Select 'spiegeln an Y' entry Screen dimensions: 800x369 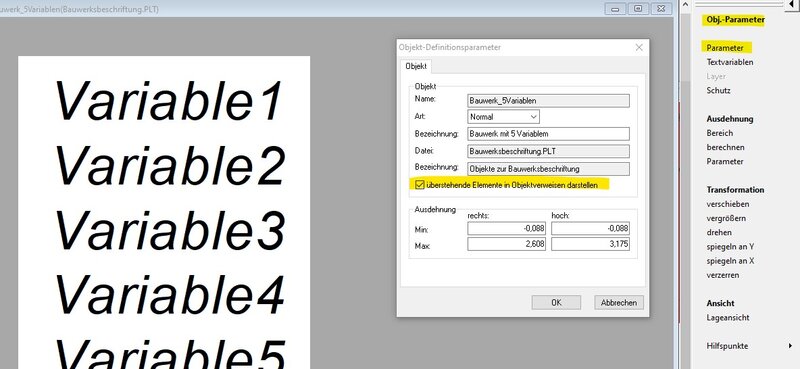pos(730,247)
